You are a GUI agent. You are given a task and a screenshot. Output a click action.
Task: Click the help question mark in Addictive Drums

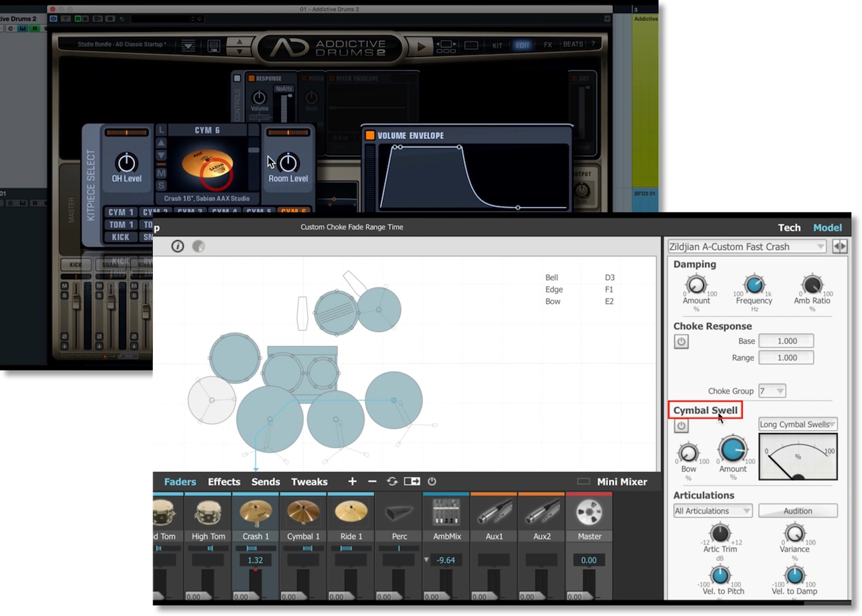tap(593, 44)
